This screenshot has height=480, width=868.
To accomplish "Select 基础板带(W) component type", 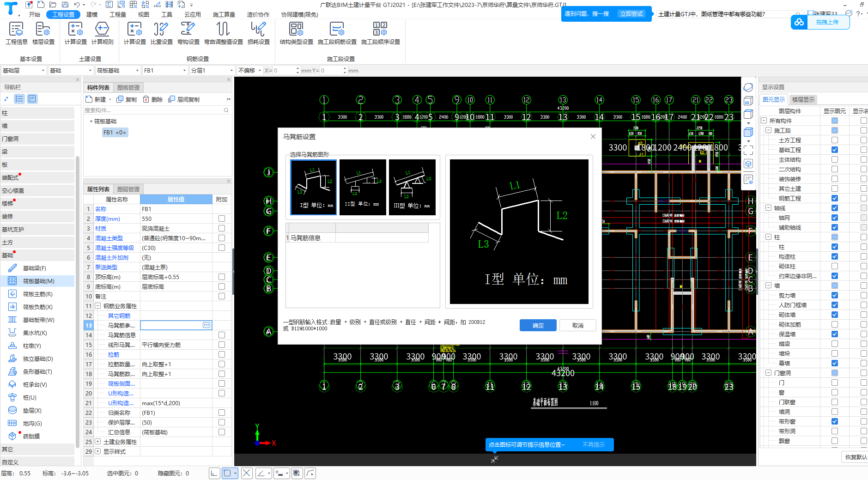I will pos(38,320).
